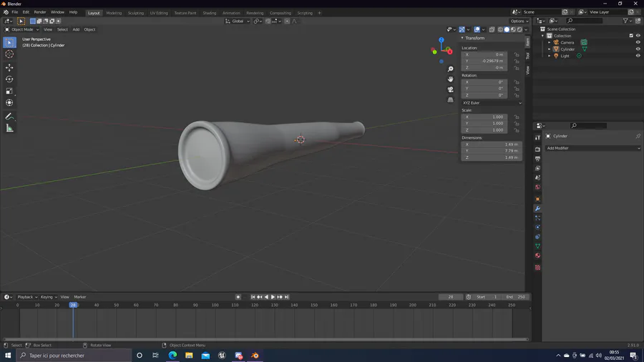Select the Annotate tool
Viewport: 644px width, 362px height.
(x=9, y=117)
